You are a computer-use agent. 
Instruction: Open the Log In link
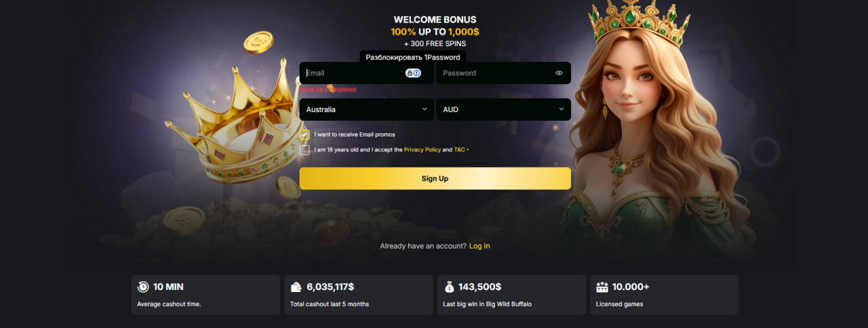[479, 246]
